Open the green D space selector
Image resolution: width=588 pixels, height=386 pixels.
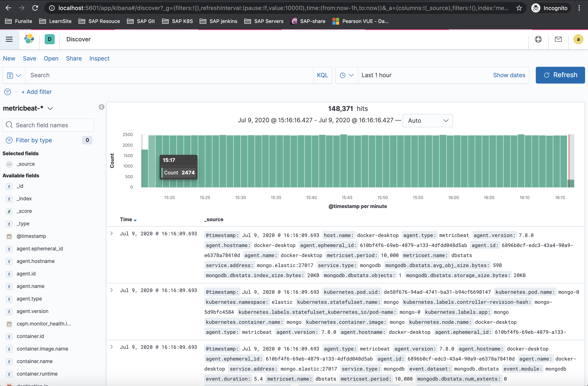coord(50,39)
